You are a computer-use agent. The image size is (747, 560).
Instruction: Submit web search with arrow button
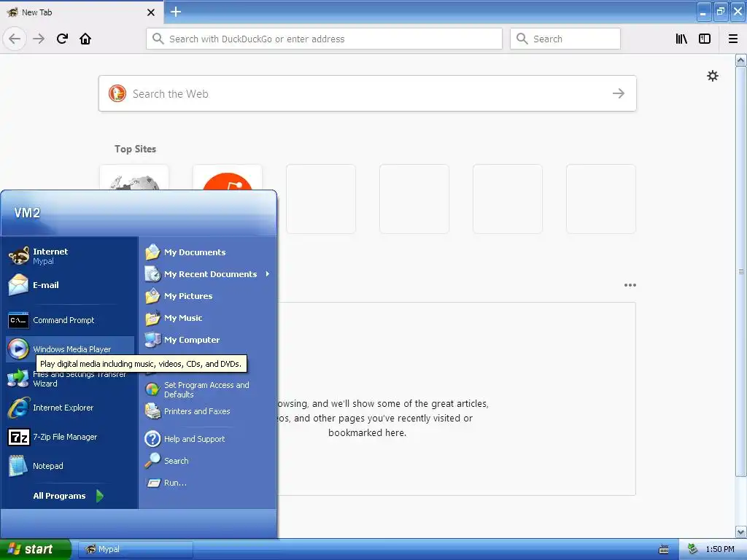pos(619,93)
